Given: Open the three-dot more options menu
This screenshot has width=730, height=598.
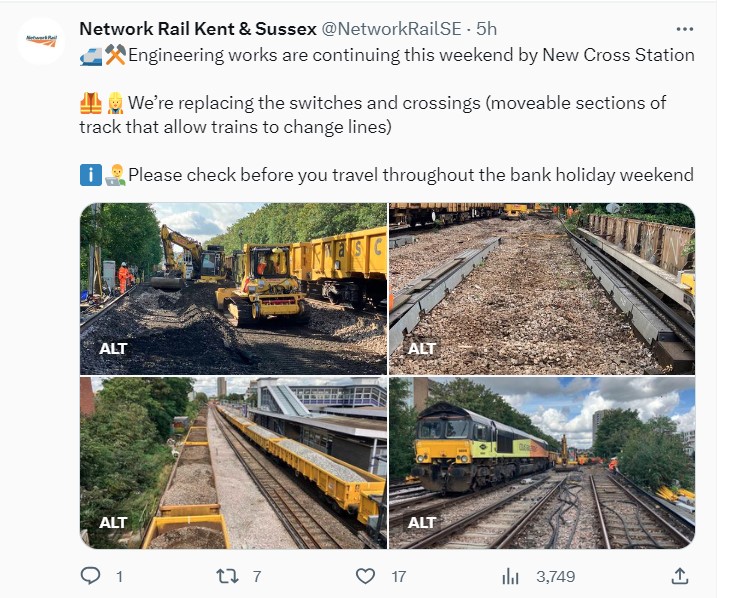Looking at the screenshot, I should (x=685, y=28).
